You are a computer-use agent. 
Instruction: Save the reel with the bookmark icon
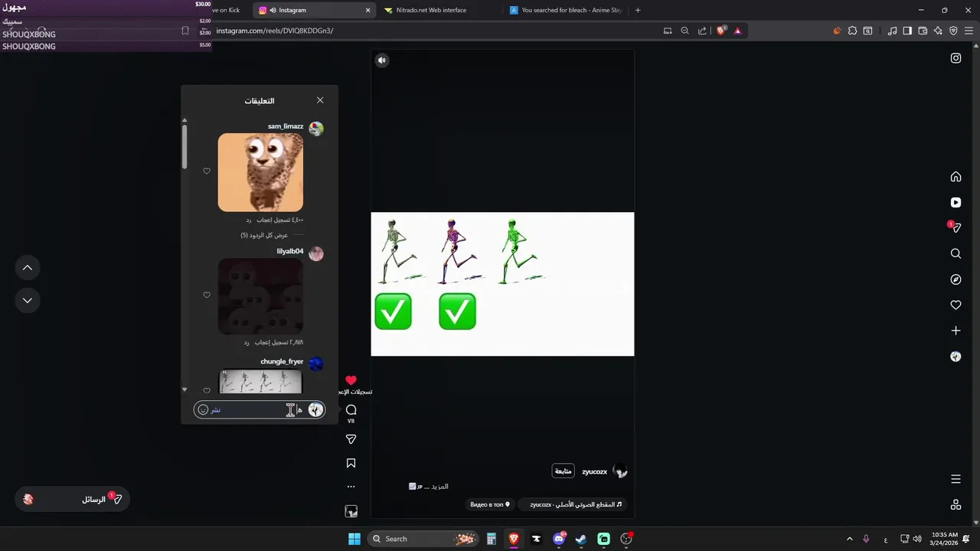[351, 463]
